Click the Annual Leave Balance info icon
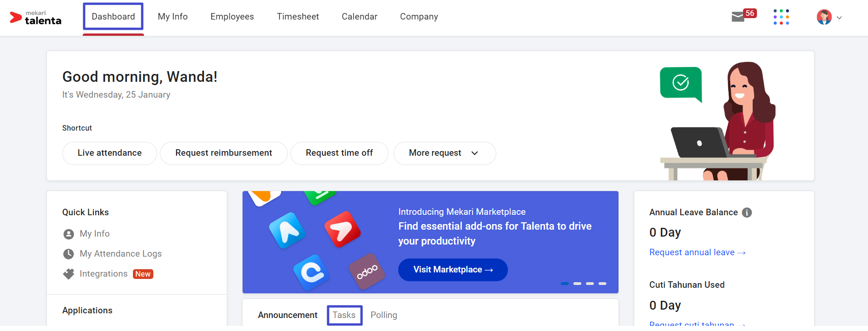Viewport: 868px width, 331px height. 747,212
